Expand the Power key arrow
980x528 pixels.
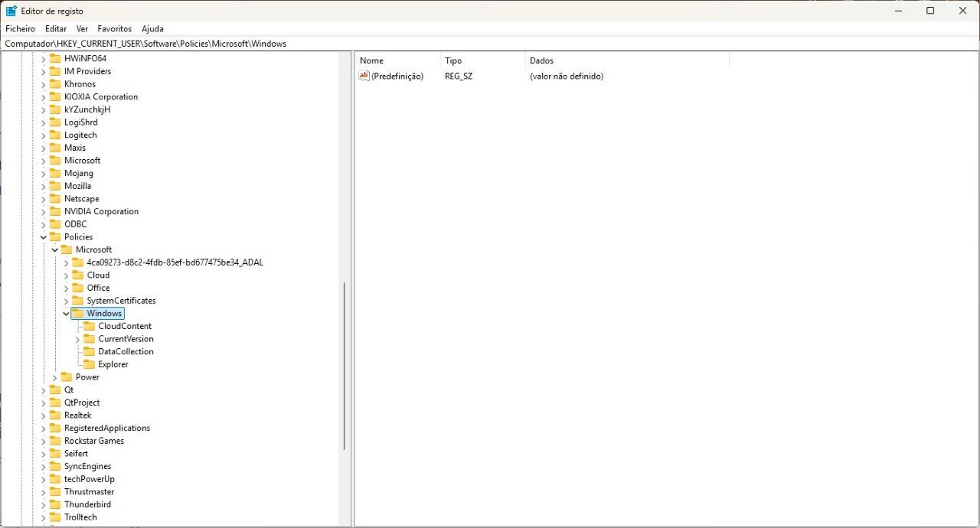[55, 377]
